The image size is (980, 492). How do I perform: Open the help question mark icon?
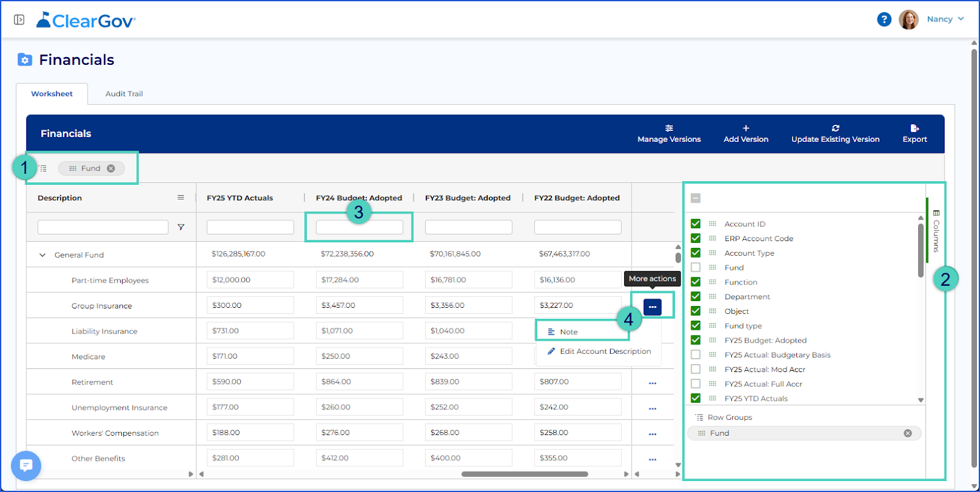(884, 20)
